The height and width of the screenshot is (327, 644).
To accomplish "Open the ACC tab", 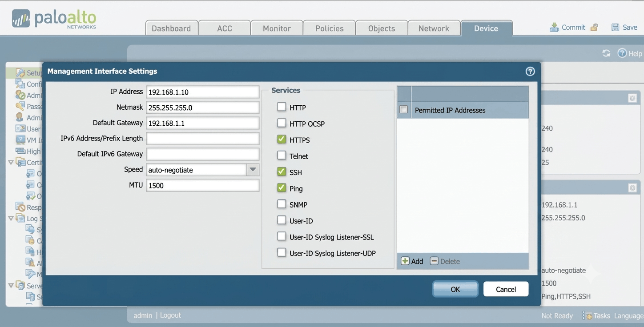I will coord(224,28).
